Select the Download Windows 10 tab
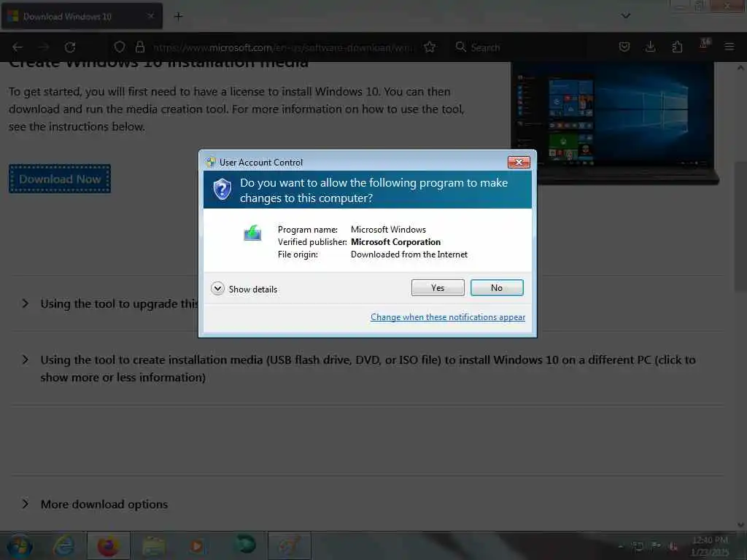Viewport: 747px width, 560px height. (82, 16)
